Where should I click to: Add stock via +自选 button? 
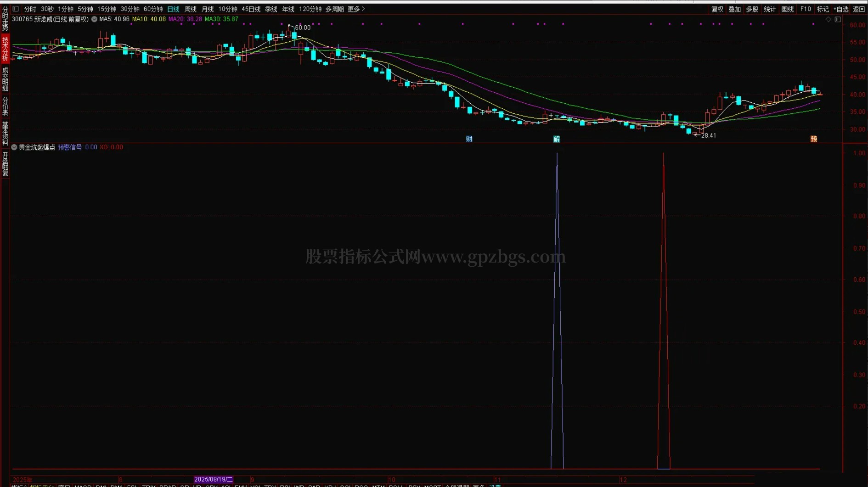click(841, 9)
